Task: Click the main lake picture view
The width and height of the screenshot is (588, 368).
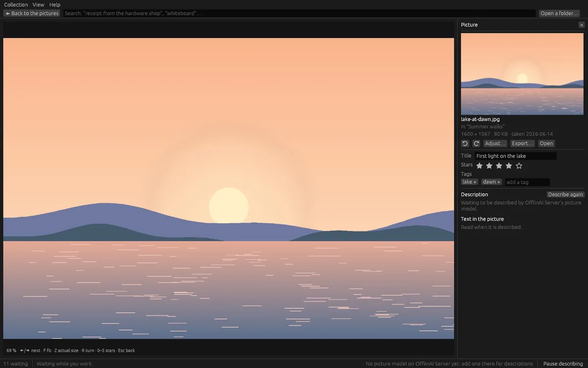Action: pos(229,188)
